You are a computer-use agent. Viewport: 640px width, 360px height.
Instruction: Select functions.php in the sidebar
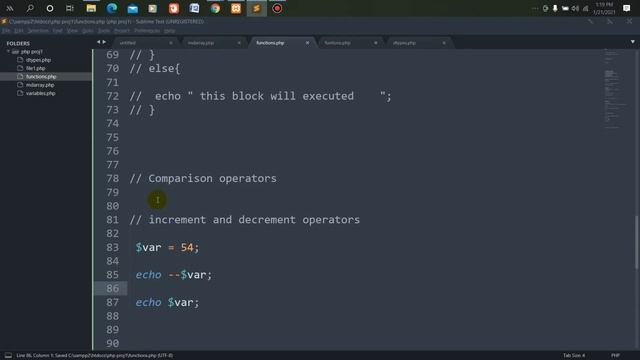point(41,77)
